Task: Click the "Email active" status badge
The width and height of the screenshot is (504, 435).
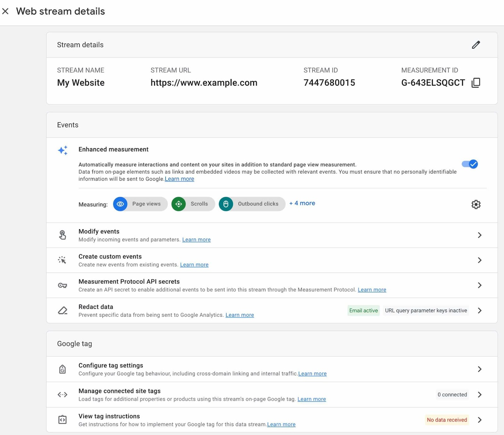Action: (363, 310)
